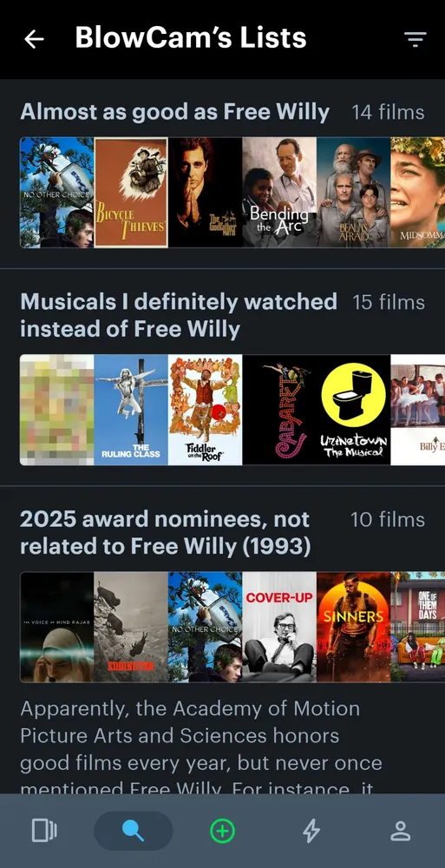
Task: Expand the Academy description text
Action: (201, 748)
